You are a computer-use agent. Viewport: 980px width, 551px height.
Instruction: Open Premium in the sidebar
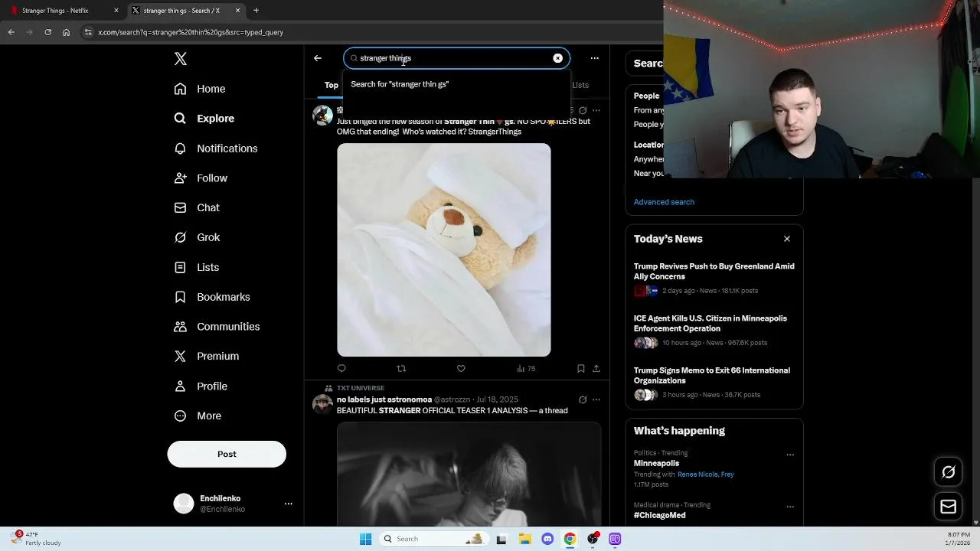point(207,357)
